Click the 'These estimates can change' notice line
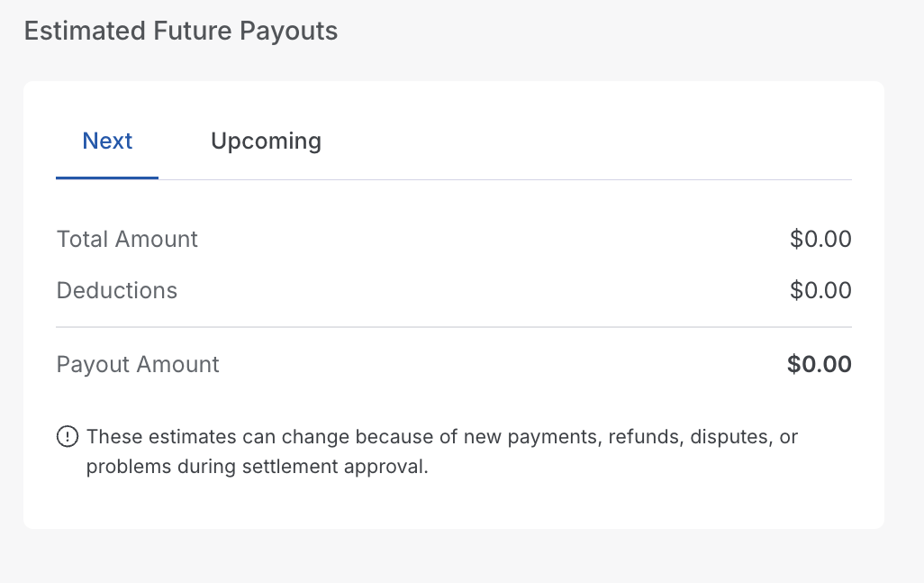This screenshot has height=583, width=924. pos(441,438)
